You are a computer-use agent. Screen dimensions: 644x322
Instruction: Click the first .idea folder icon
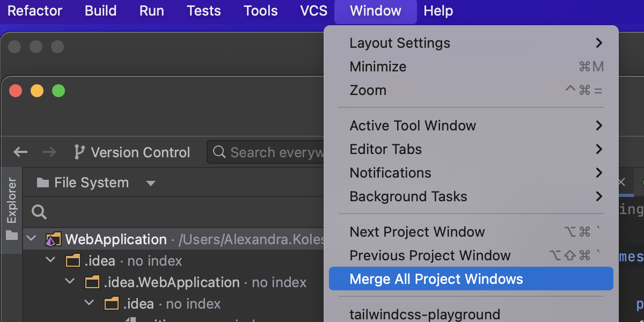click(x=72, y=261)
